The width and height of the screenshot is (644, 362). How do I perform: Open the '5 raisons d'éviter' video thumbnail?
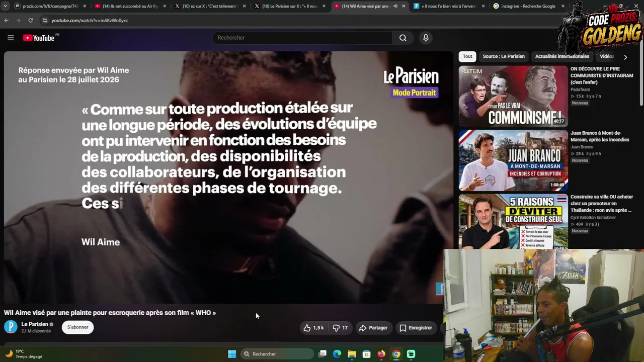click(x=513, y=222)
